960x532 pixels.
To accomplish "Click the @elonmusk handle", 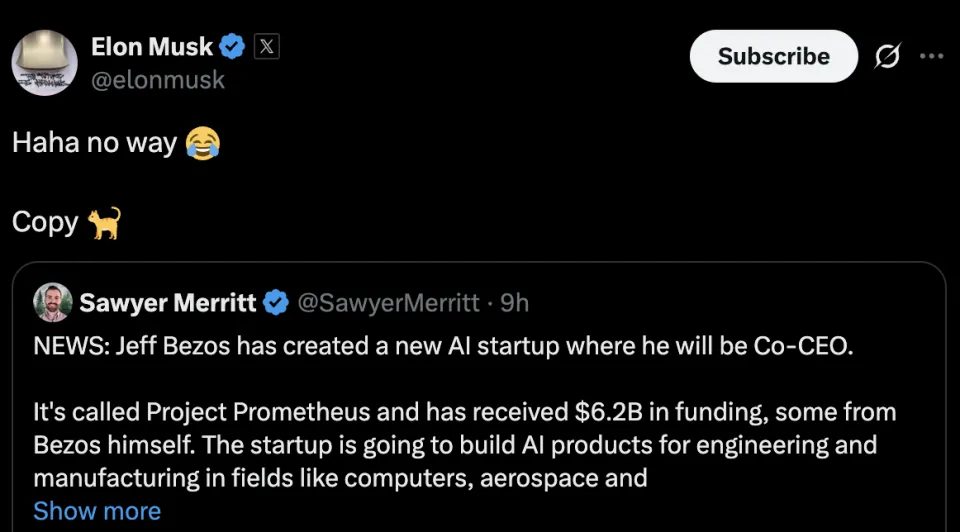I will coord(158,80).
